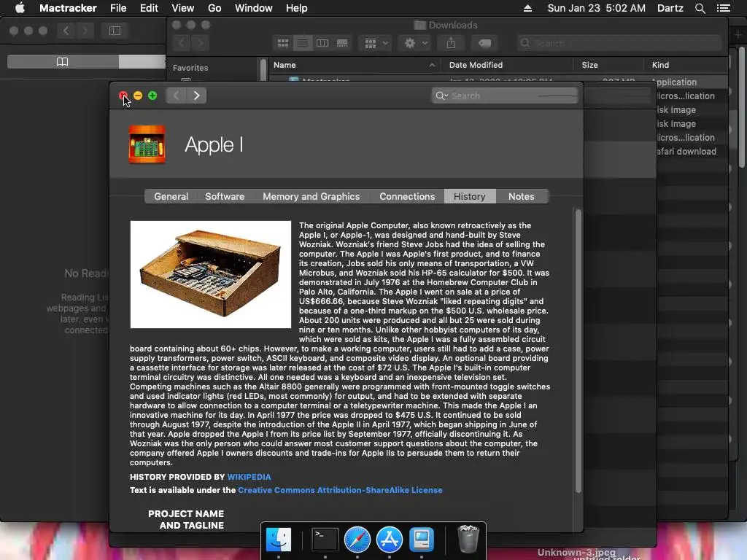The width and height of the screenshot is (747, 560).
Task: Open the Edit menu
Action: click(149, 8)
